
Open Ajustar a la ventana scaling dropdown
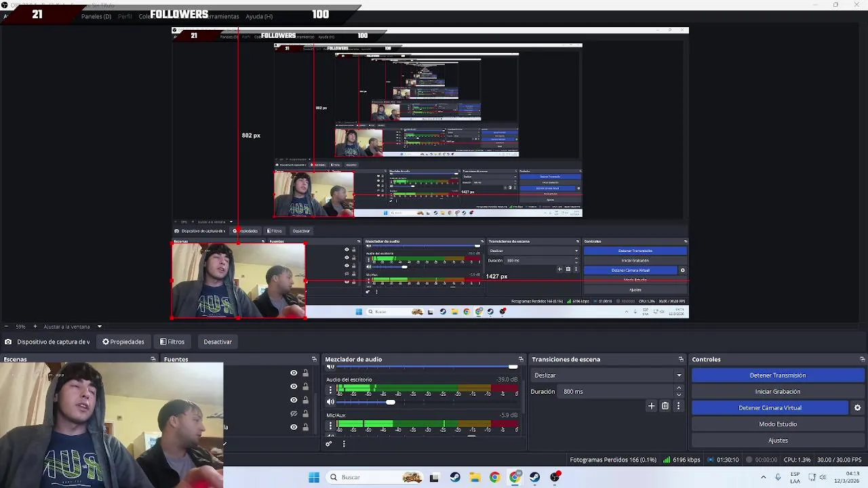tap(73, 327)
